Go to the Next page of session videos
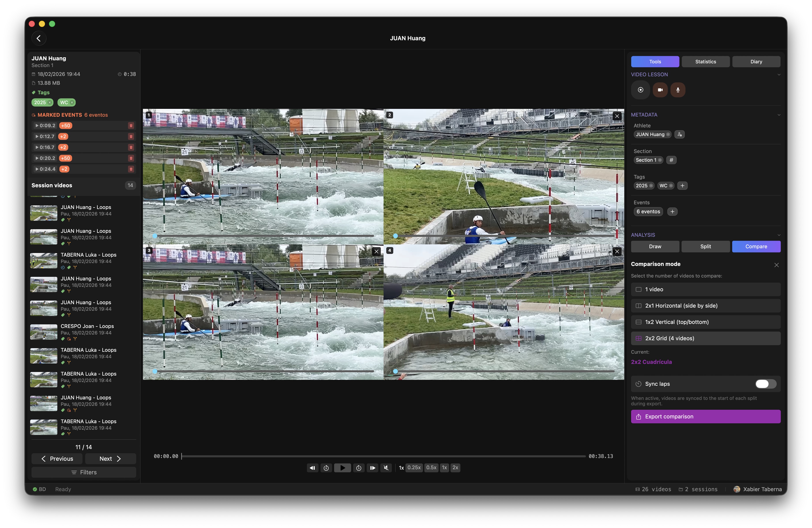This screenshot has height=528, width=812. point(110,458)
